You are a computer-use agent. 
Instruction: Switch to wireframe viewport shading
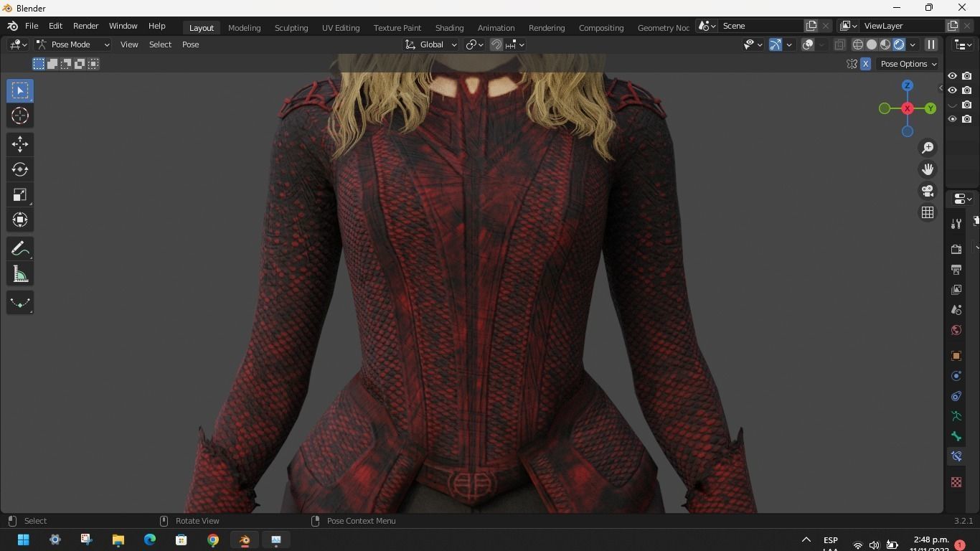point(857,44)
